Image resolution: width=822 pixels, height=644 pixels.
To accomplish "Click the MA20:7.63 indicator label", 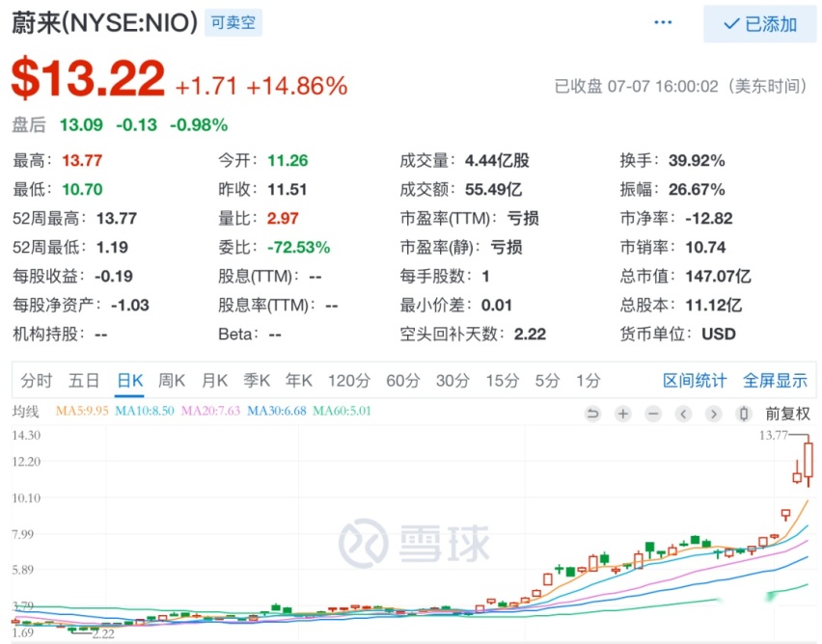I will pos(210,411).
